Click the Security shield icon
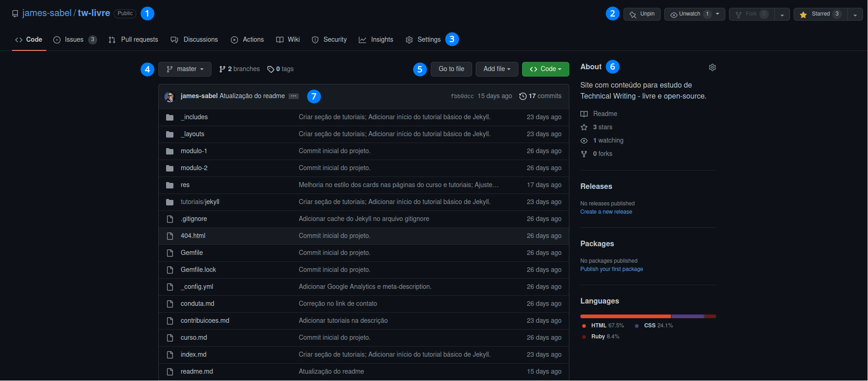 (315, 40)
